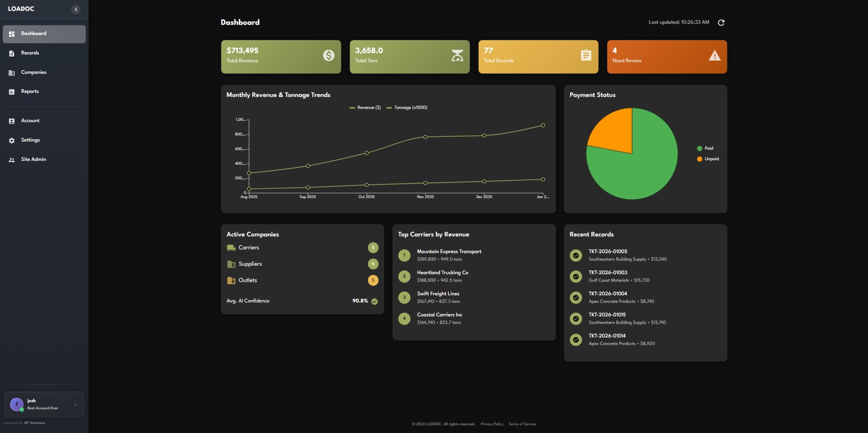
Task: Click the Outlets building icon
Action: [x=231, y=280]
